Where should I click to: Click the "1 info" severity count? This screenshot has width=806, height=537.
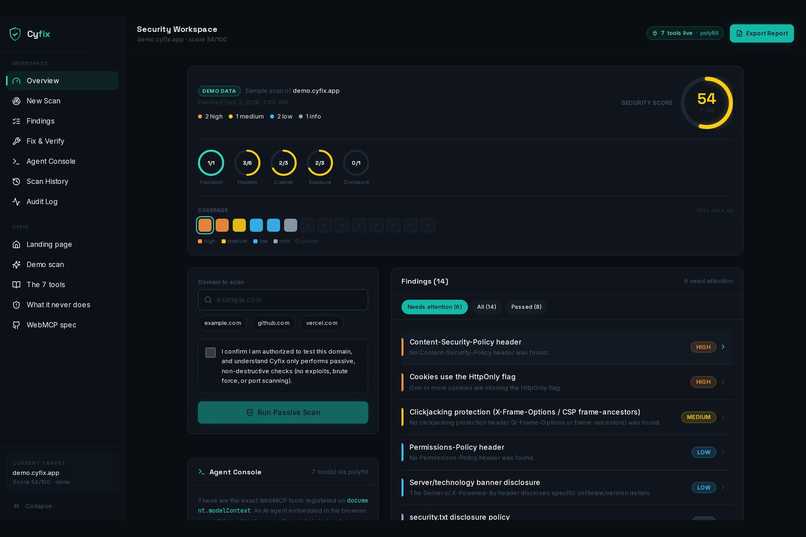(310, 117)
